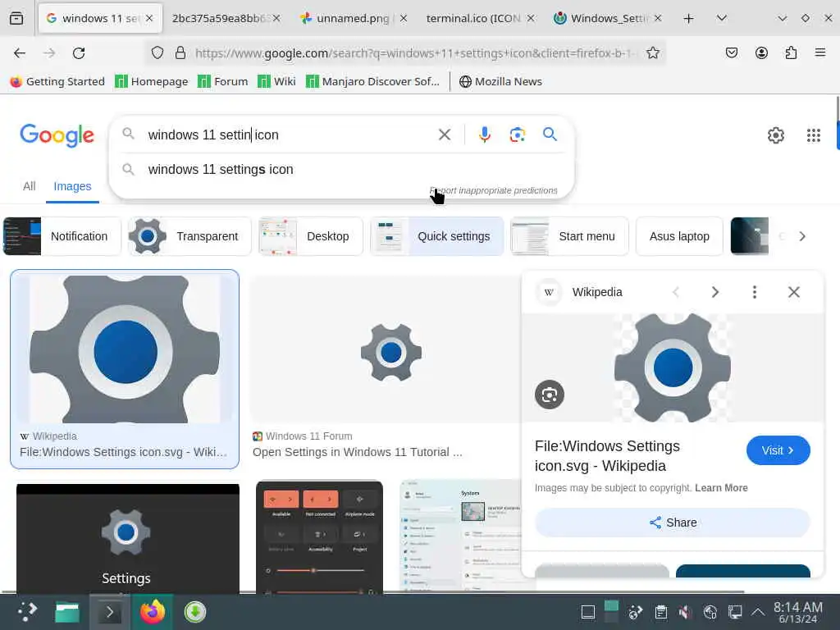The image size is (840, 630).
Task: Click Report inappropriate predictions link
Action: coord(493,190)
